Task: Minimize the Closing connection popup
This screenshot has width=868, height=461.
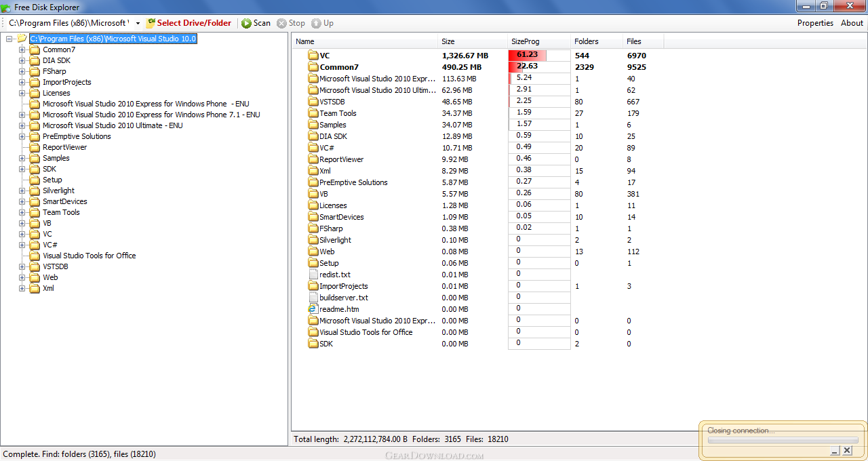Action: point(835,451)
